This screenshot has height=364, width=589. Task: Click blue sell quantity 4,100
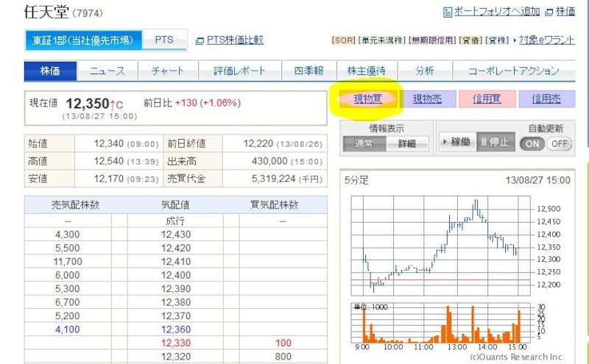click(68, 329)
